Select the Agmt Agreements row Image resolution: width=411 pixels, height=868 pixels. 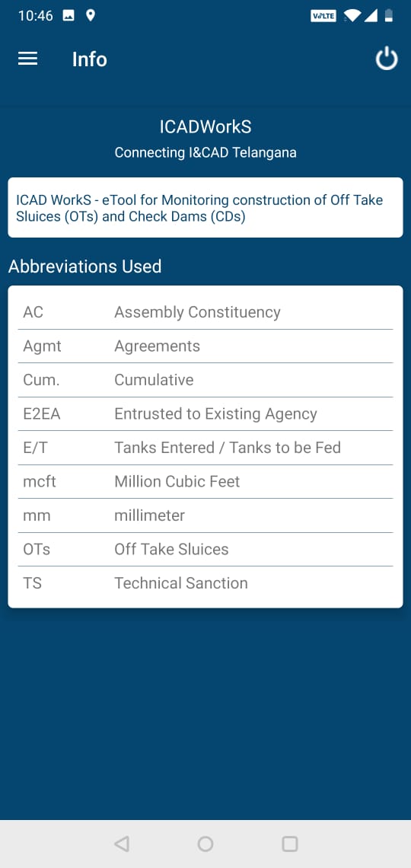click(205, 346)
